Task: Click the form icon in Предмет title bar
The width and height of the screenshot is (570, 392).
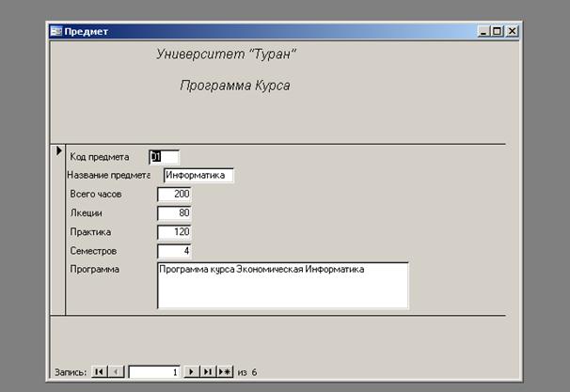Action: coord(56,32)
